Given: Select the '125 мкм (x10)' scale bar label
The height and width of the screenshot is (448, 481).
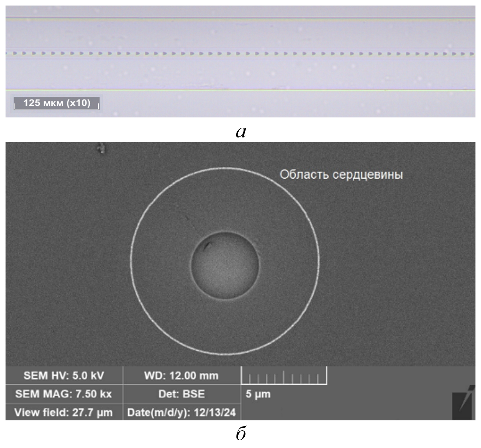Looking at the screenshot, I should [x=57, y=103].
